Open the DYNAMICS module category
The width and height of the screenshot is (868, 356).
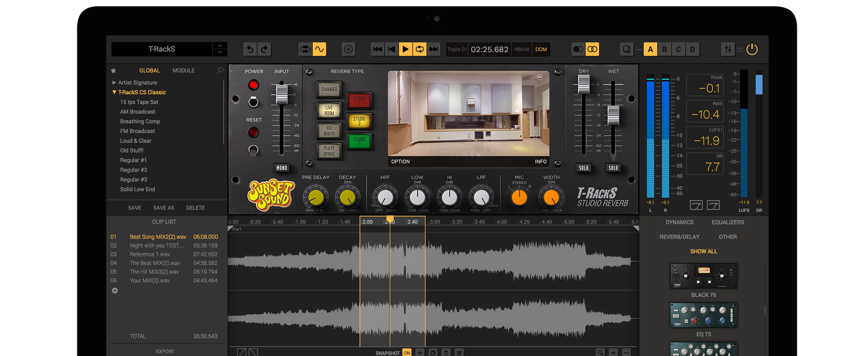click(x=679, y=222)
